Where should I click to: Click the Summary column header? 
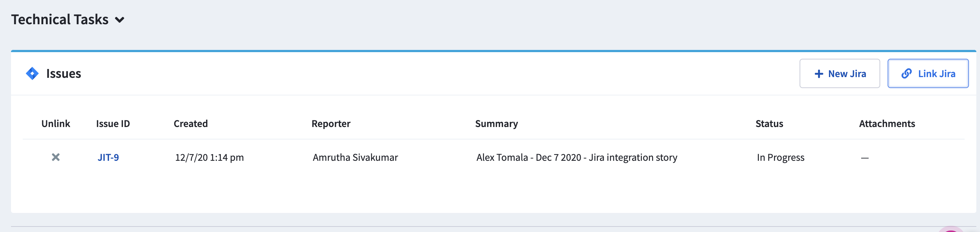tap(496, 124)
